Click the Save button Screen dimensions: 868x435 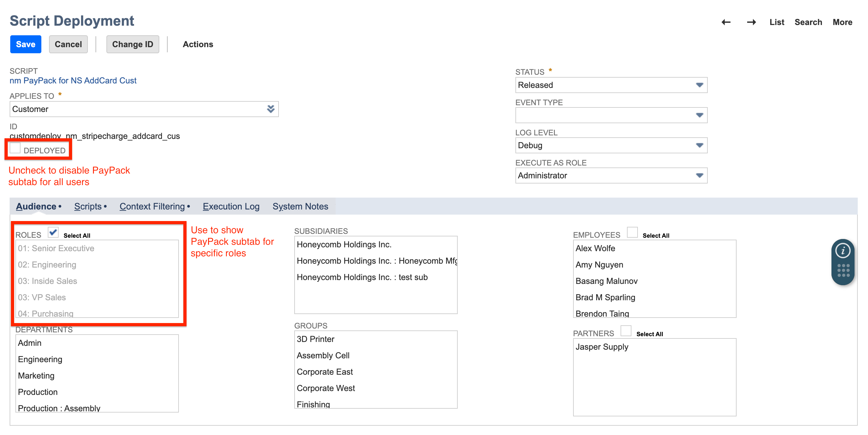pyautogui.click(x=25, y=44)
